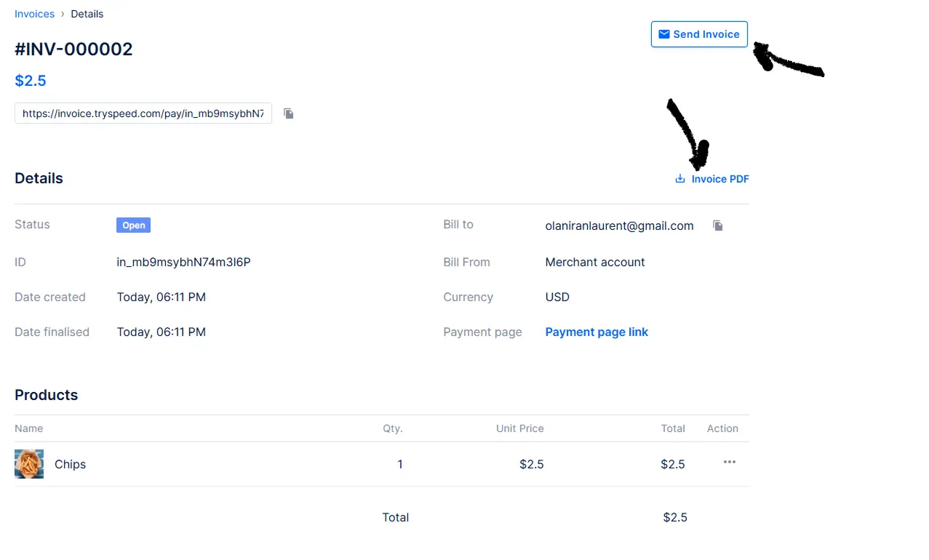This screenshot has height=560, width=929.
Task: Click the copy icon next to olaniranlaurent@gmail.com
Action: pos(718,225)
